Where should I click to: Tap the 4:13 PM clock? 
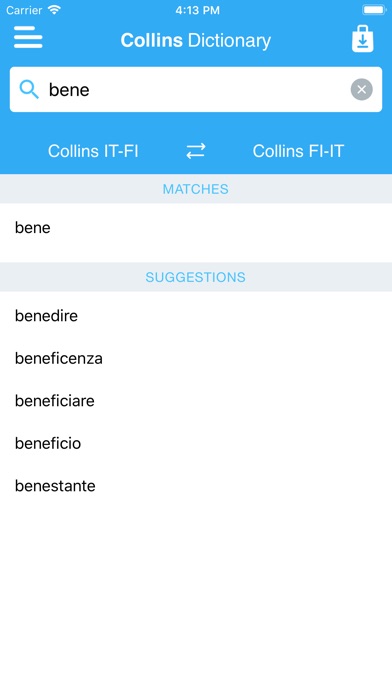point(197,10)
